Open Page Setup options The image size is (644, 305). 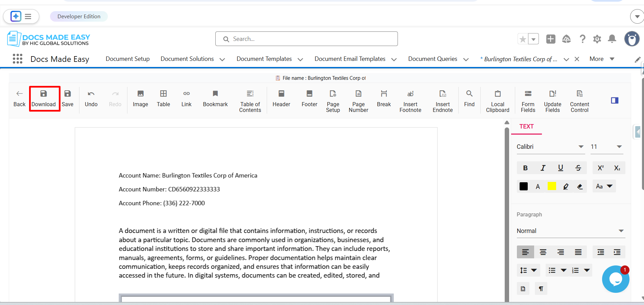(x=333, y=101)
